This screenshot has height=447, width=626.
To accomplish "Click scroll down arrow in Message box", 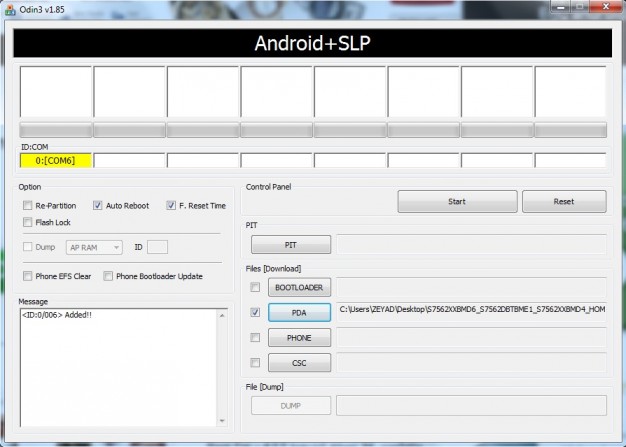I will click(x=222, y=421).
